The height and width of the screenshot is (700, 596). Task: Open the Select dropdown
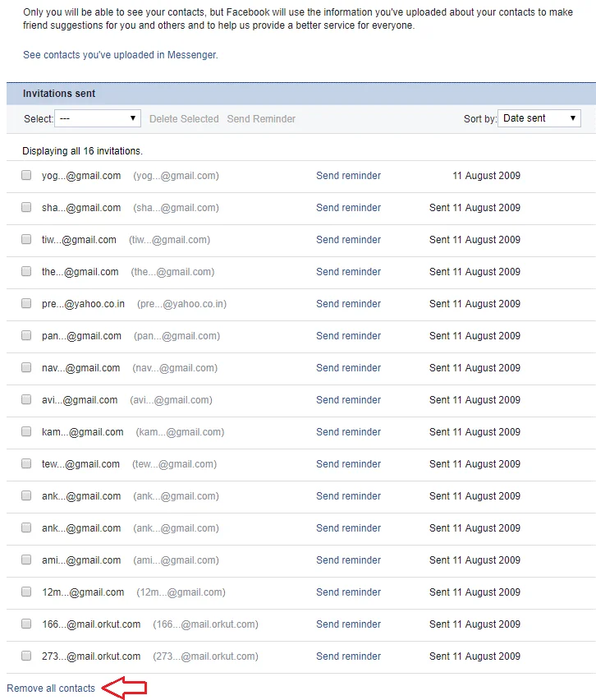(98, 118)
